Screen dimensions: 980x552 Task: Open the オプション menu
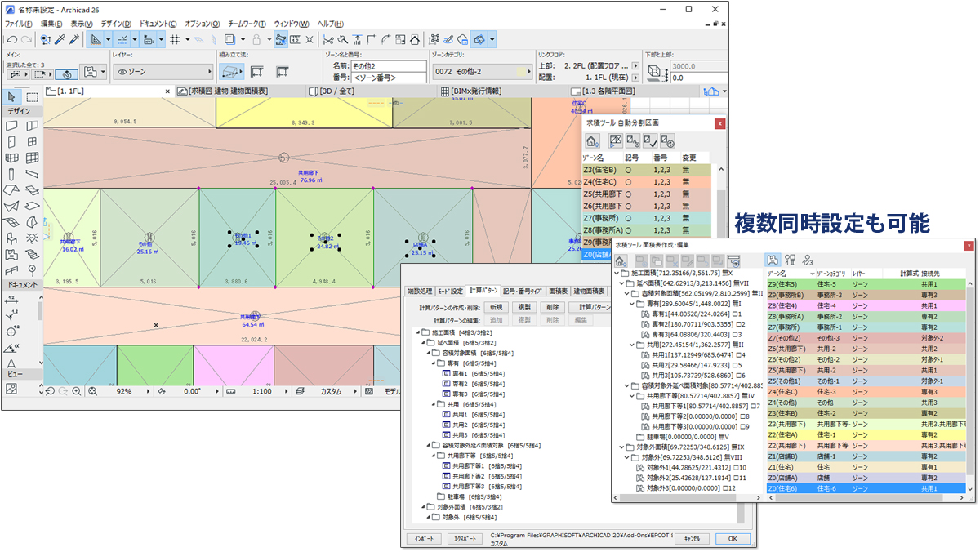[x=203, y=24]
